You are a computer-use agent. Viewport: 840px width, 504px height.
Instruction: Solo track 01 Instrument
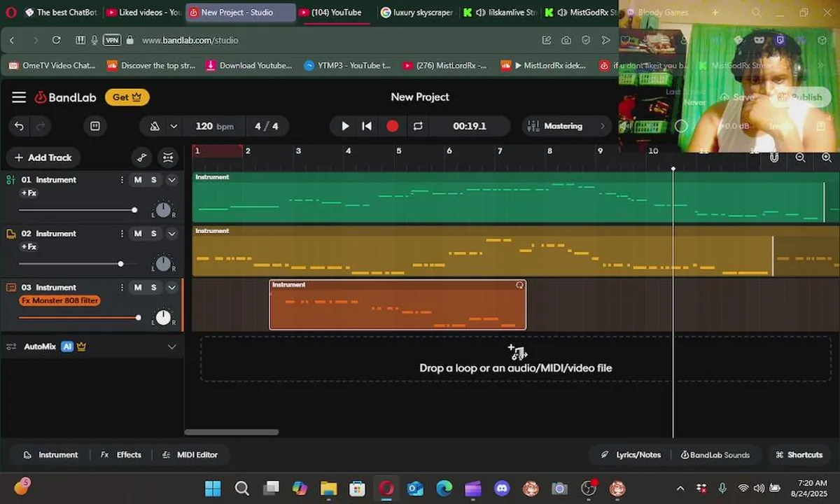click(154, 180)
